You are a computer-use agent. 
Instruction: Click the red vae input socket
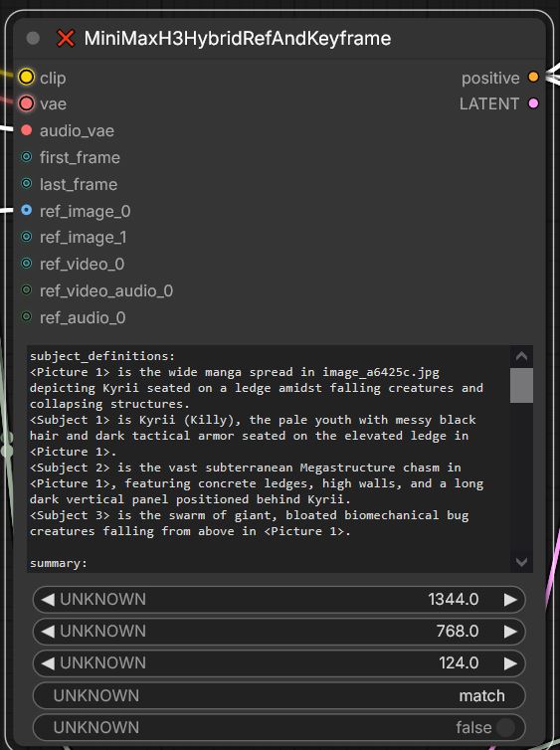[x=26, y=103]
